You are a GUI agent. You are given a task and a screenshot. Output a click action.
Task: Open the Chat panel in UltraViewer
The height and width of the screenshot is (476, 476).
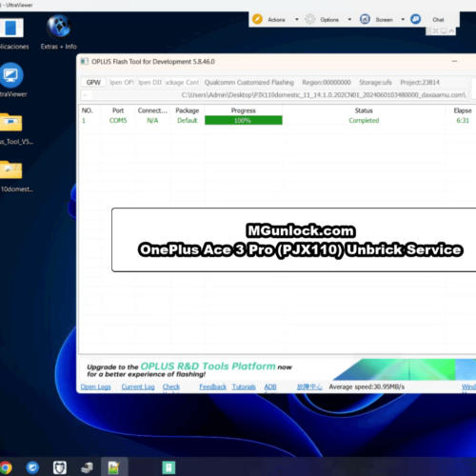coord(438,20)
